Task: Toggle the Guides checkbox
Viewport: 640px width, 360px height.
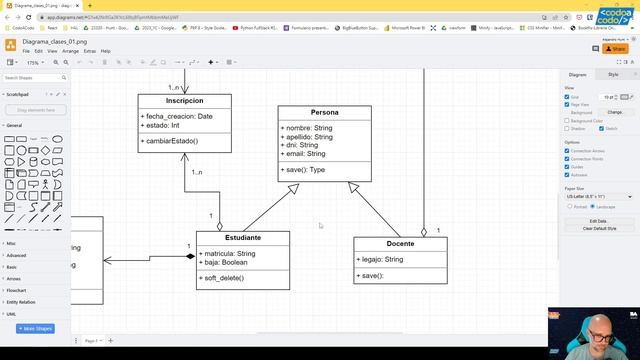Action: coord(567,167)
